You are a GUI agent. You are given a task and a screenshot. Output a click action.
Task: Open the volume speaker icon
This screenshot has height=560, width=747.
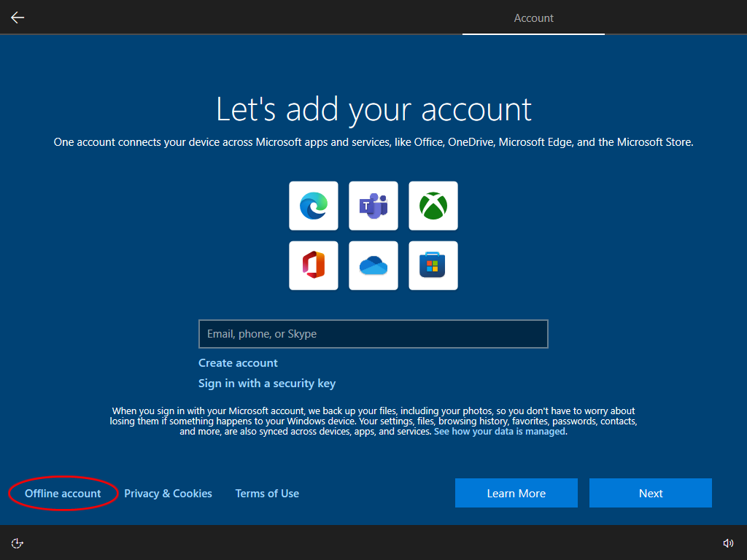pos(729,543)
